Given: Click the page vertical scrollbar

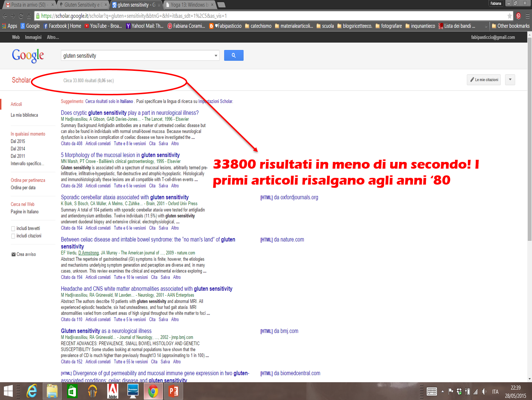Looking at the screenshot, I should tap(530, 140).
